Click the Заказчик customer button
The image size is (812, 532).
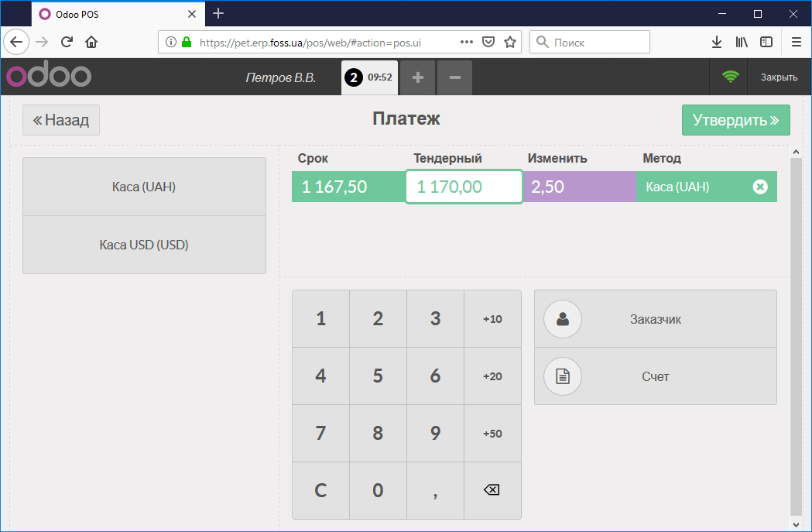656,319
